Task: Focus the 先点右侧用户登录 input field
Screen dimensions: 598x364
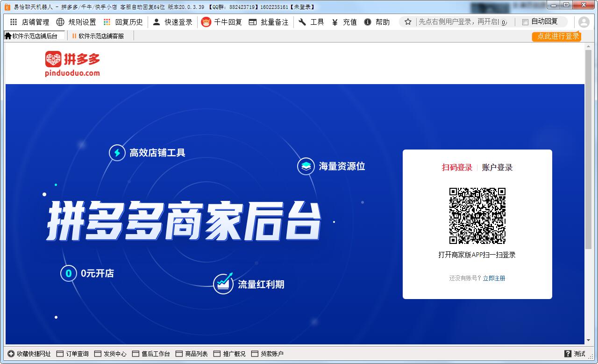Action: pyautogui.click(x=458, y=22)
